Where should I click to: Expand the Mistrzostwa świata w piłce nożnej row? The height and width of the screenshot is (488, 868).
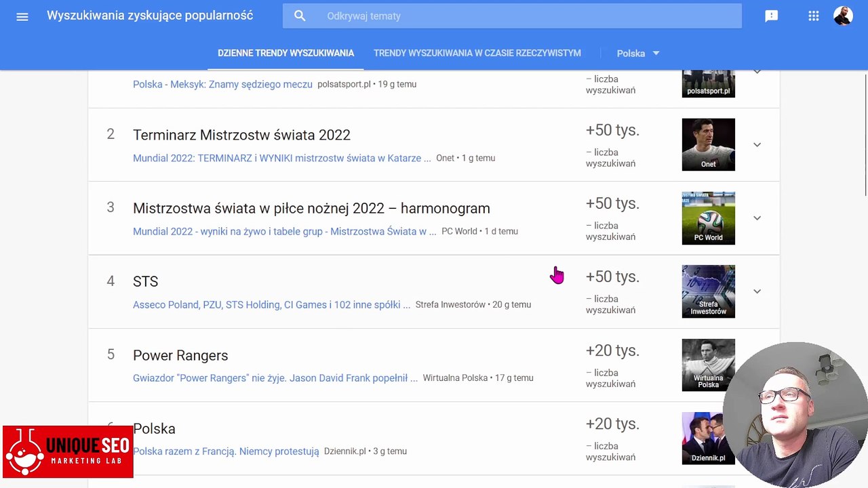click(757, 218)
